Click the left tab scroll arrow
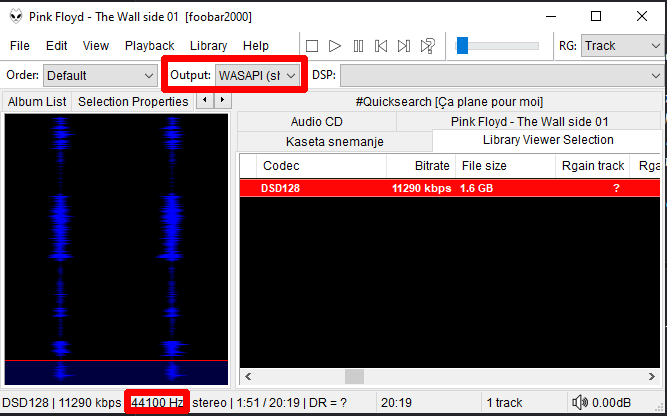The width and height of the screenshot is (667, 416). click(x=205, y=100)
